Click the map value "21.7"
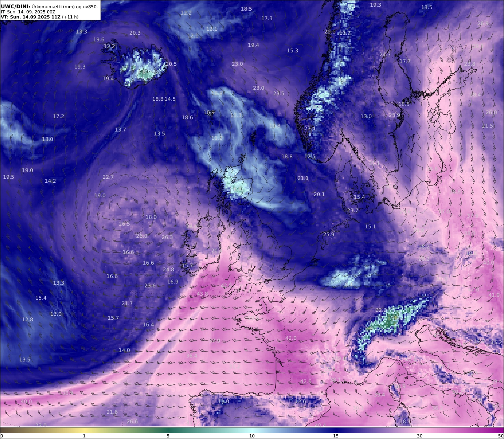 coord(127,304)
